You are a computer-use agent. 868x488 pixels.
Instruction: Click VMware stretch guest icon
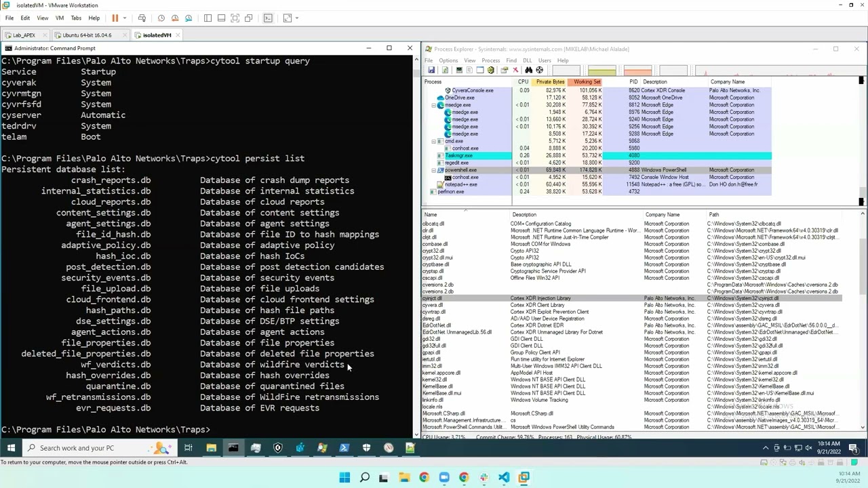point(287,18)
